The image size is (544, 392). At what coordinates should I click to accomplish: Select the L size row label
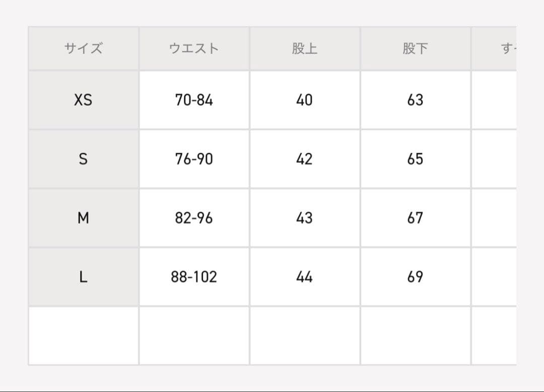tap(83, 277)
